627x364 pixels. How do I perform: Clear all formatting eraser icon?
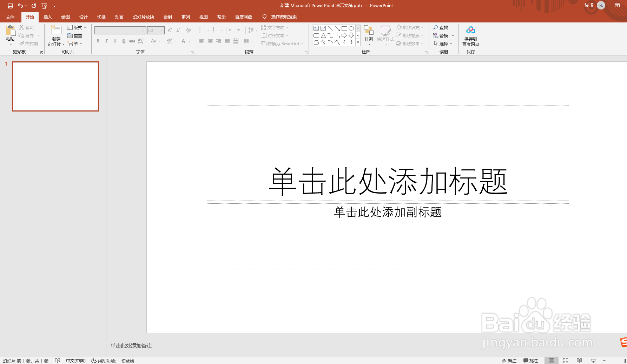(x=189, y=31)
